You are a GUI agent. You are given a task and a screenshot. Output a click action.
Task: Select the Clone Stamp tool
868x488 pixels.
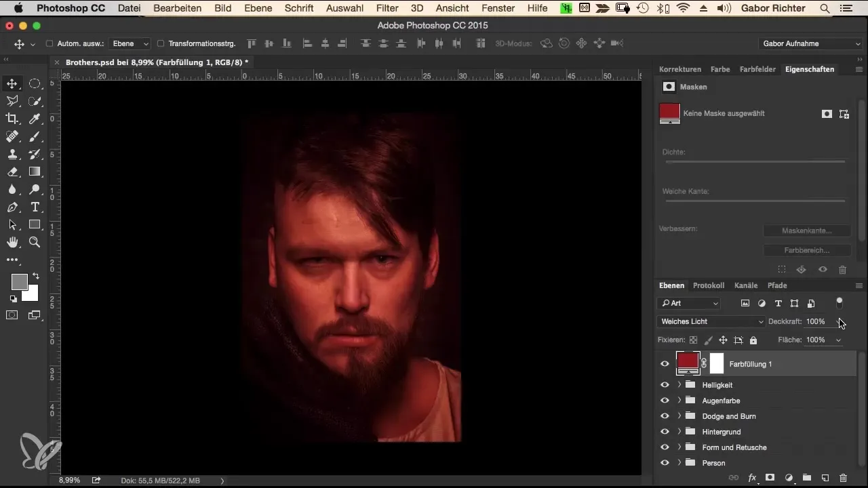pos(12,155)
